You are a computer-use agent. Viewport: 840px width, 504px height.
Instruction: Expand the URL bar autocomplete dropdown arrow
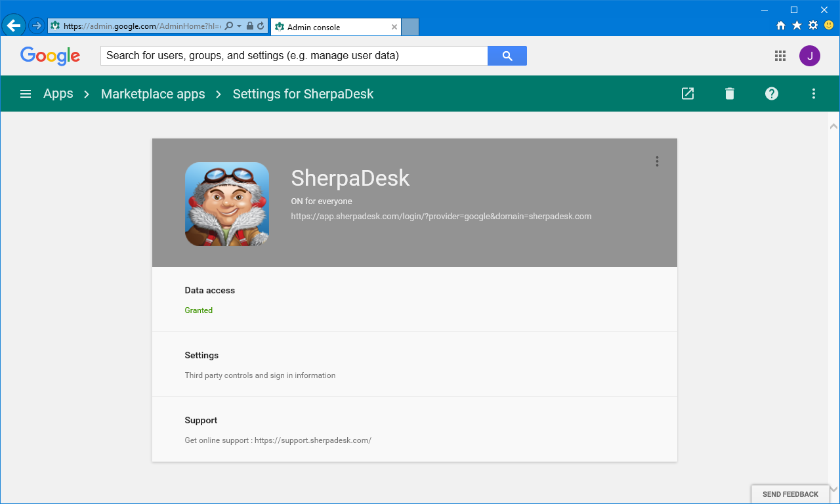(x=240, y=25)
